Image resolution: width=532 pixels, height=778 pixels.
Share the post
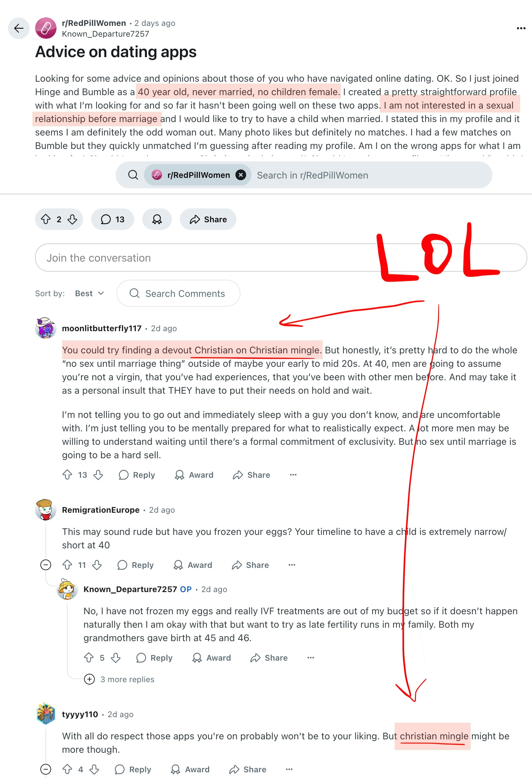tap(208, 219)
